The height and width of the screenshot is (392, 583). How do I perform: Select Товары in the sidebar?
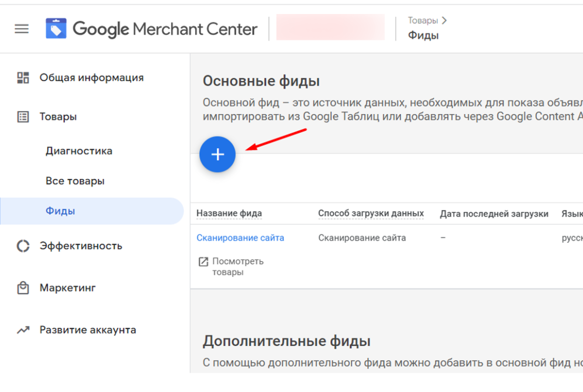click(58, 117)
